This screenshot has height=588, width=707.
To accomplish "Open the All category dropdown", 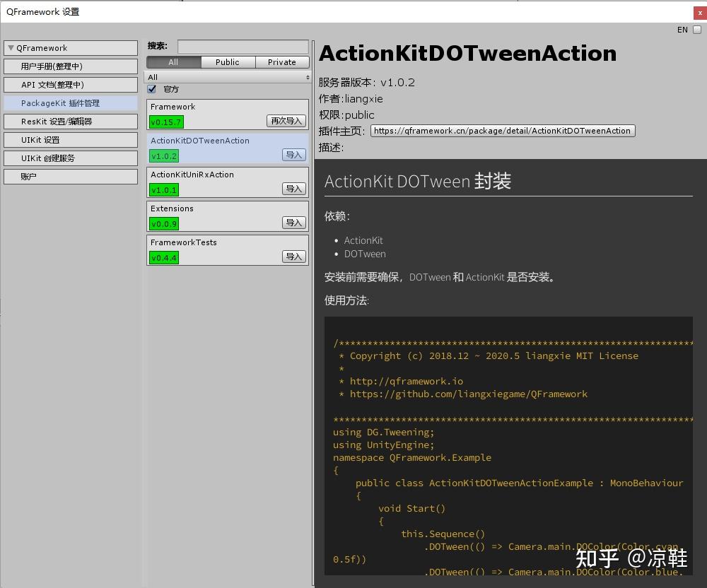I will click(228, 77).
